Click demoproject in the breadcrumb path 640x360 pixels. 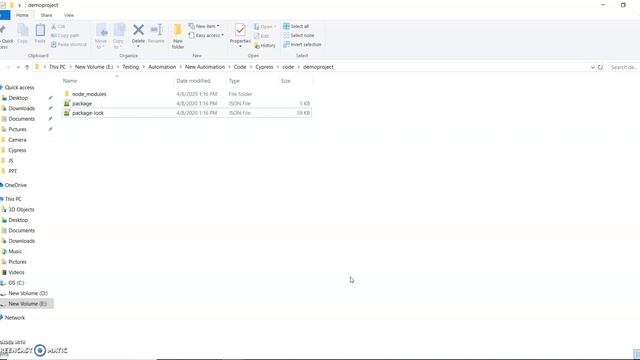[318, 67]
